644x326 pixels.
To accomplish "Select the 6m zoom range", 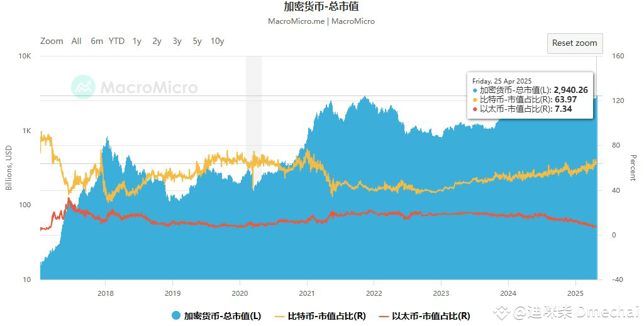I will pyautogui.click(x=96, y=41).
